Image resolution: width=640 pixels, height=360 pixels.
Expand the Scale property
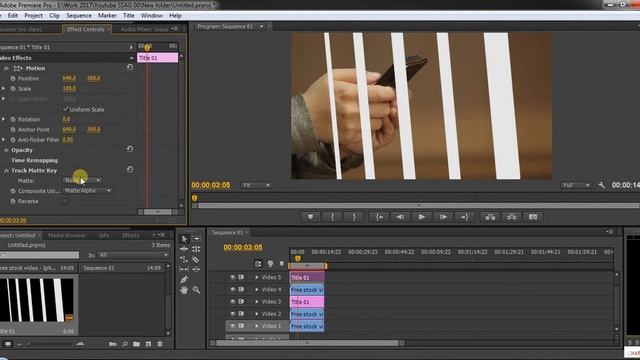tap(3, 89)
